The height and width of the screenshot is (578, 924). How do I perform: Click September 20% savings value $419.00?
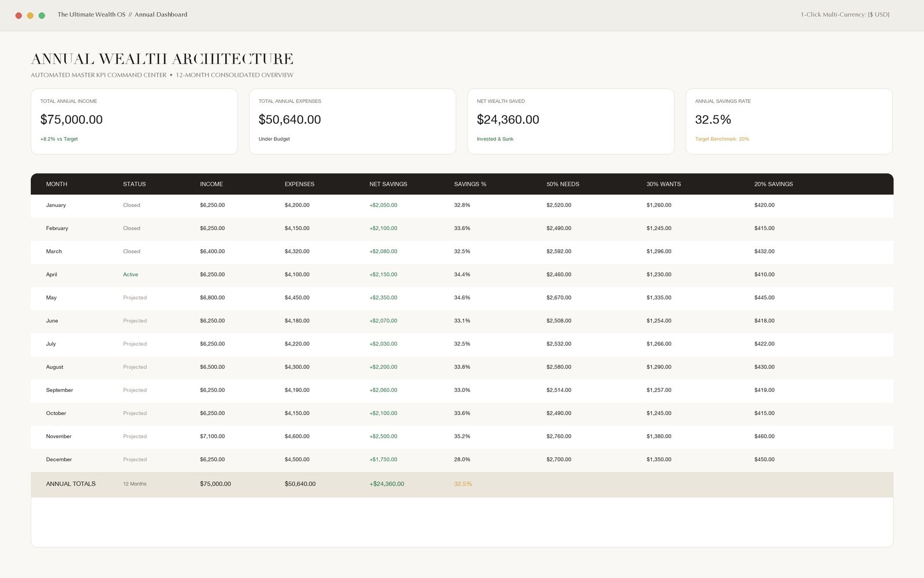point(765,390)
